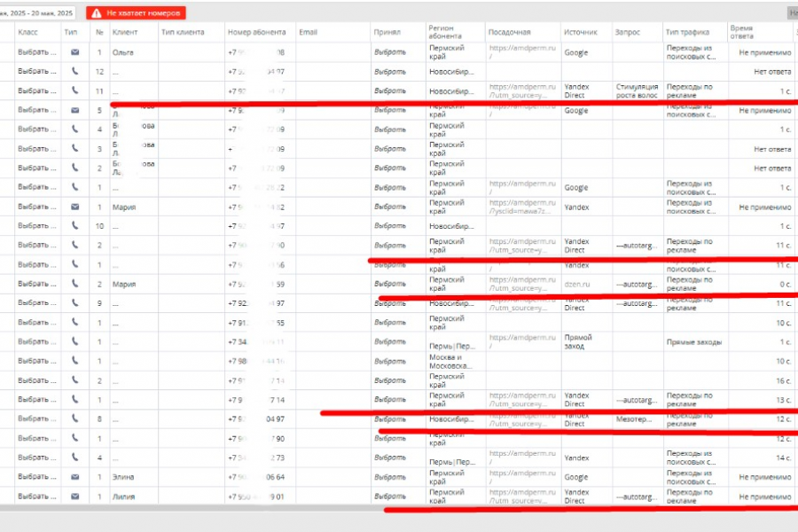The image size is (798, 532).
Task: Open the Принял selector in row number 10
Action: coord(390,225)
